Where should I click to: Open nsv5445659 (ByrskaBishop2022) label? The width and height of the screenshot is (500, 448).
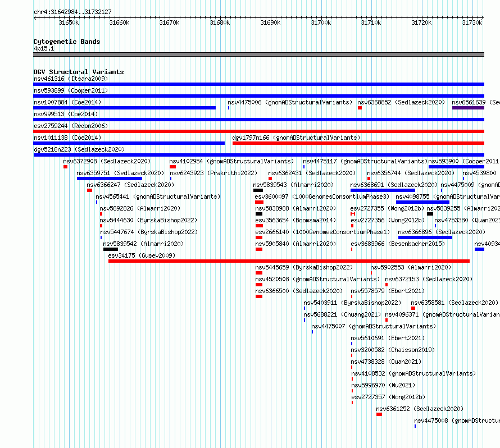pos(304,267)
